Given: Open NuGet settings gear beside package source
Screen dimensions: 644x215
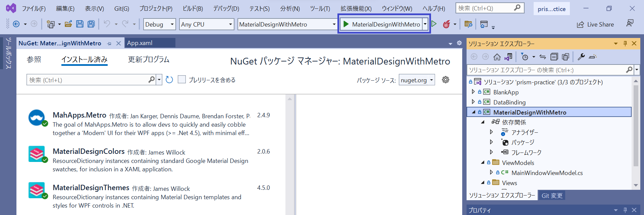Looking at the screenshot, I should [445, 80].
